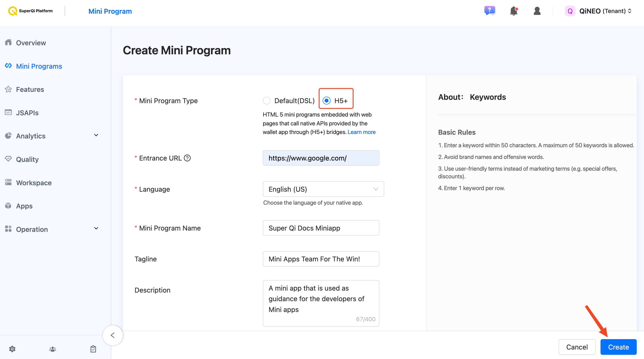Image resolution: width=644 pixels, height=359 pixels.
Task: Click the JSAPIs API icon
Action: (8, 113)
